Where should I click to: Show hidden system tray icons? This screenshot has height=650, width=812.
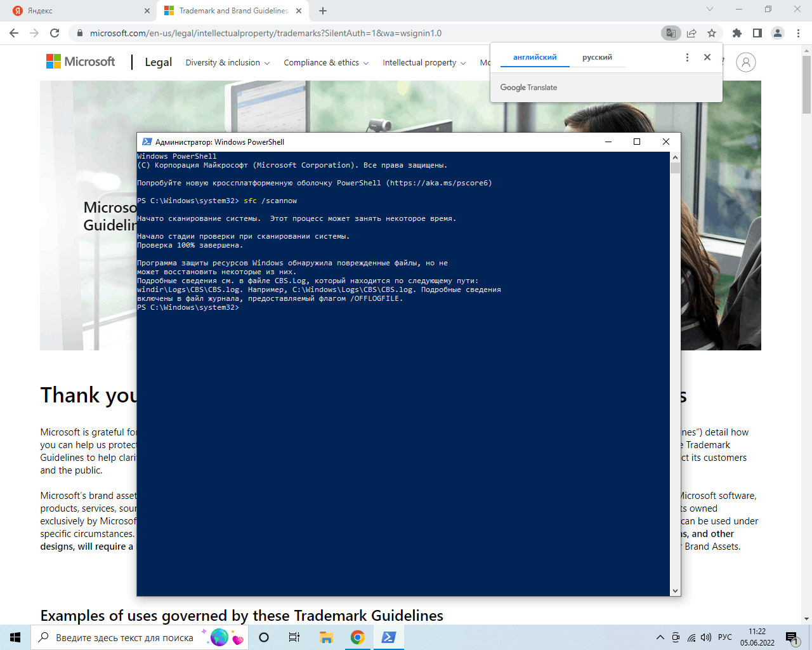click(x=660, y=637)
